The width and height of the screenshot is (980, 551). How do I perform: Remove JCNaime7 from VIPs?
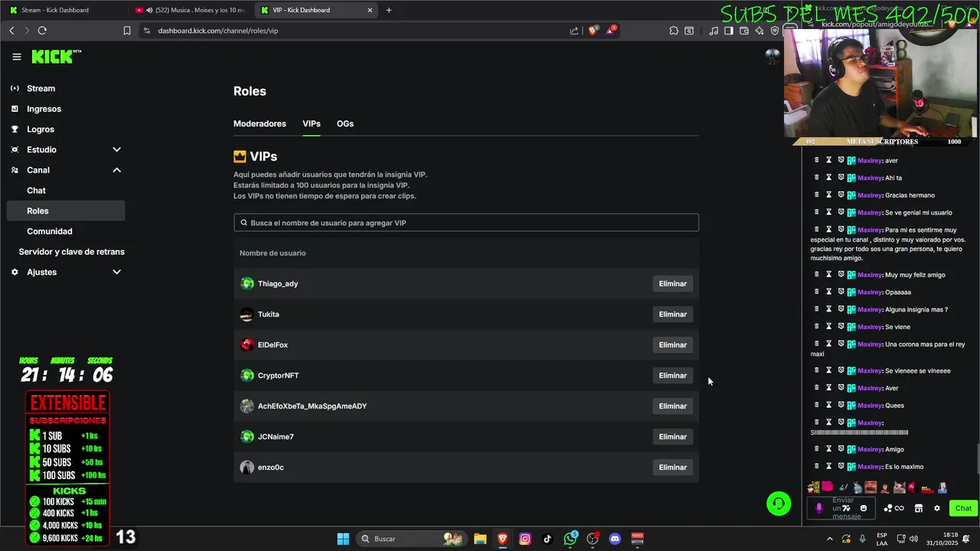[x=672, y=437]
